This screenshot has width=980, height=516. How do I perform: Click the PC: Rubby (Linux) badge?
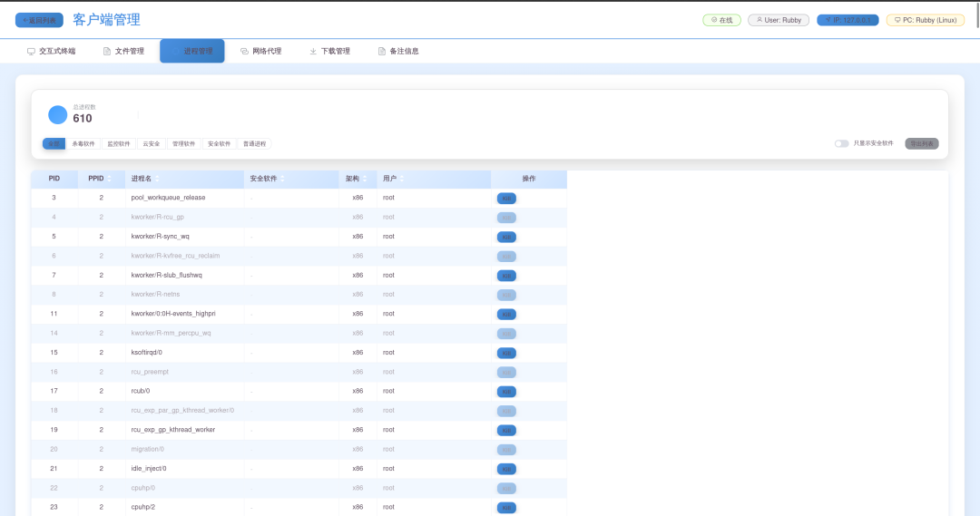point(926,20)
